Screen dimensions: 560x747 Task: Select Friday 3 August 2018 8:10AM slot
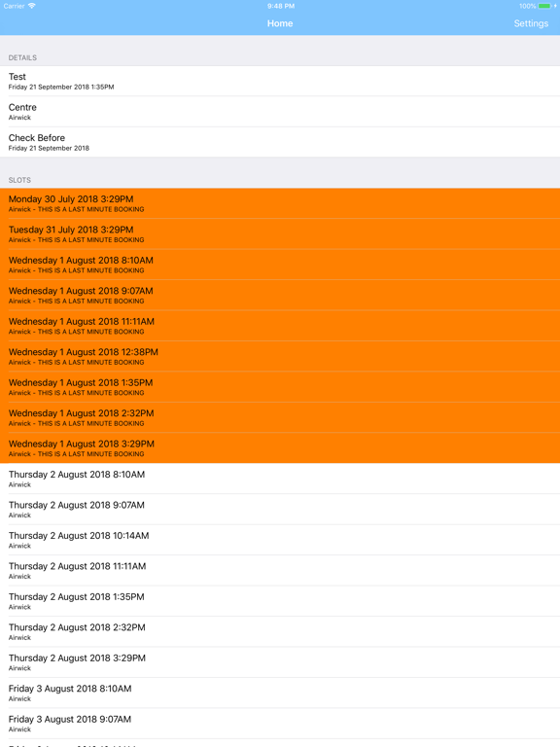pyautogui.click(x=280, y=692)
